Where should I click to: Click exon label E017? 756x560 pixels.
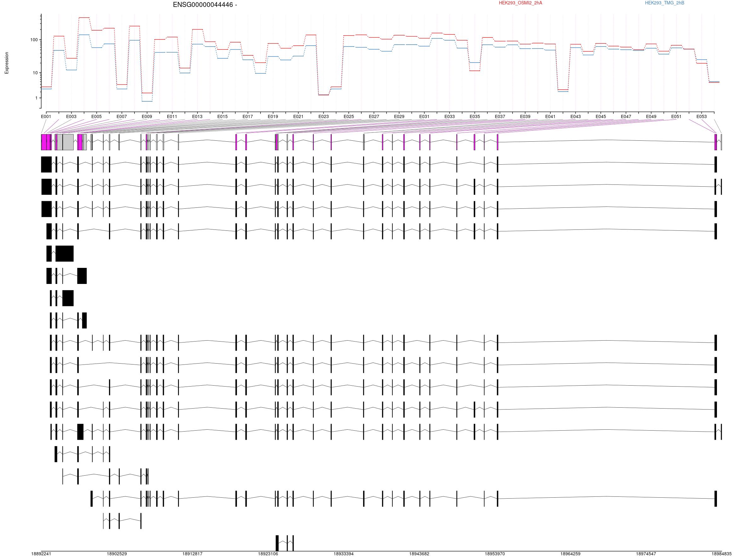[248, 116]
